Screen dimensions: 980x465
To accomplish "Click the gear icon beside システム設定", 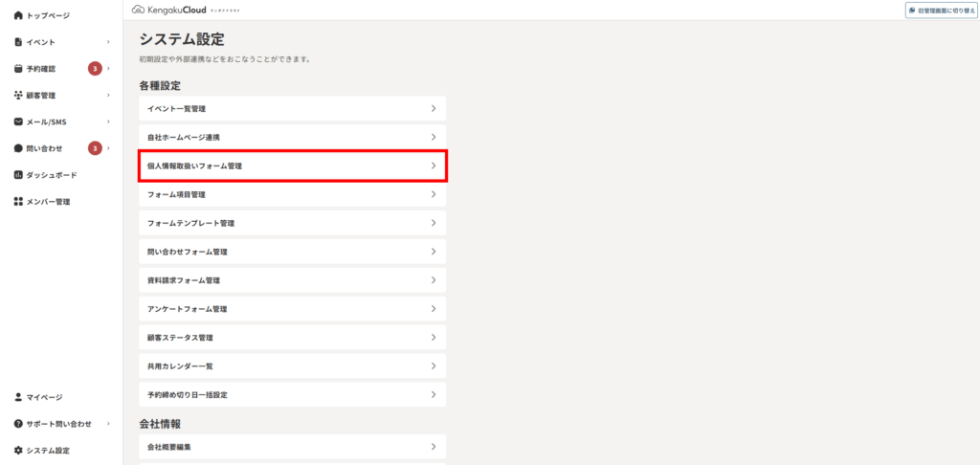I will click(x=18, y=451).
